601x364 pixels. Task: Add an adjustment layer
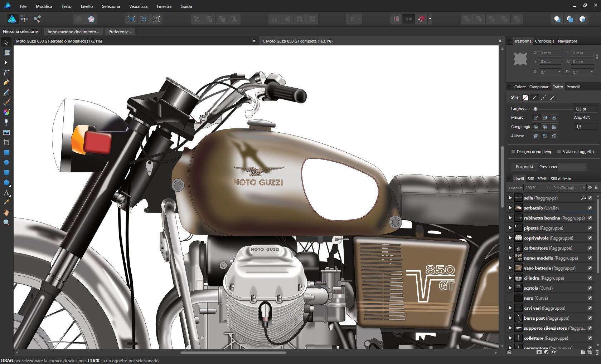[x=546, y=352]
